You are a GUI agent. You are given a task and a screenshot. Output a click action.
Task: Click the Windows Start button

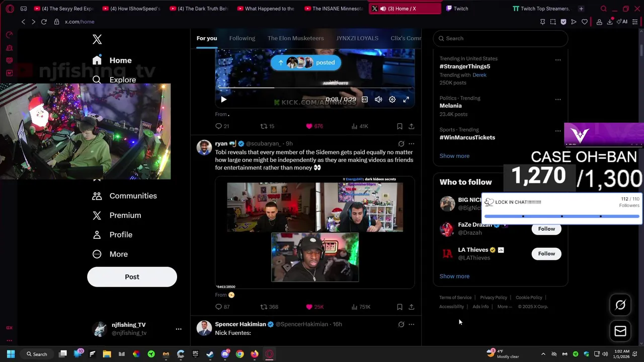point(11,354)
